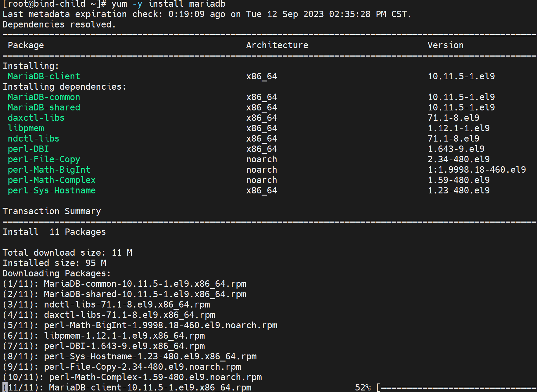Viewport: 537px width, 392px height.
Task: Click the 52% download progress percentage
Action: point(363,387)
